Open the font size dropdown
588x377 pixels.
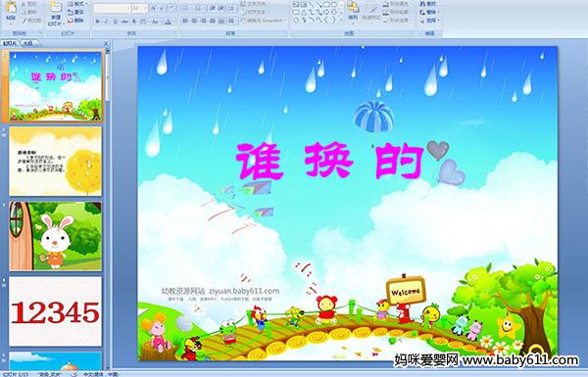tap(145, 8)
